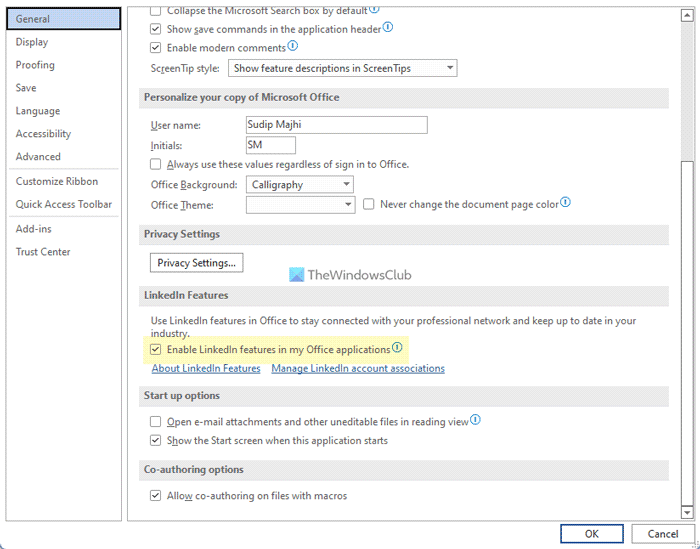Screen dimensions: 700x549
Task: Open the Add-ins category
Action: (x=63, y=229)
